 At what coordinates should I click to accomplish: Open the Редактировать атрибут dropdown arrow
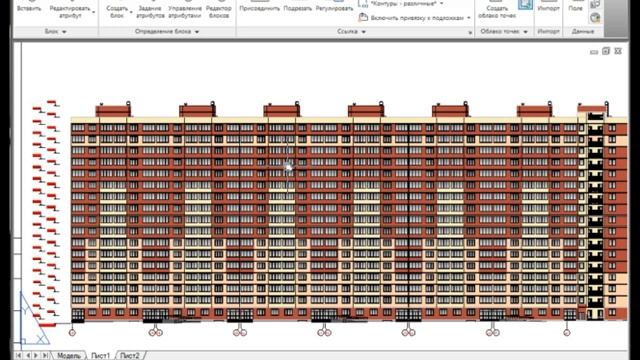point(94,12)
